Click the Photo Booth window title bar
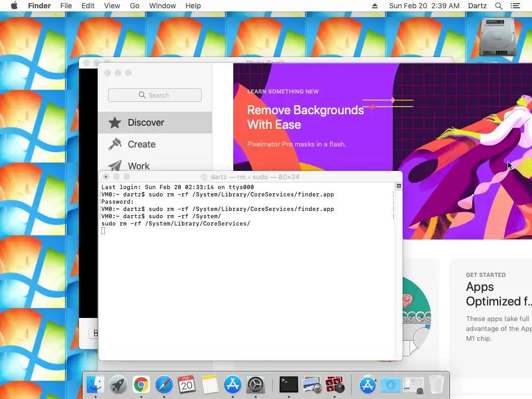 pos(266,60)
